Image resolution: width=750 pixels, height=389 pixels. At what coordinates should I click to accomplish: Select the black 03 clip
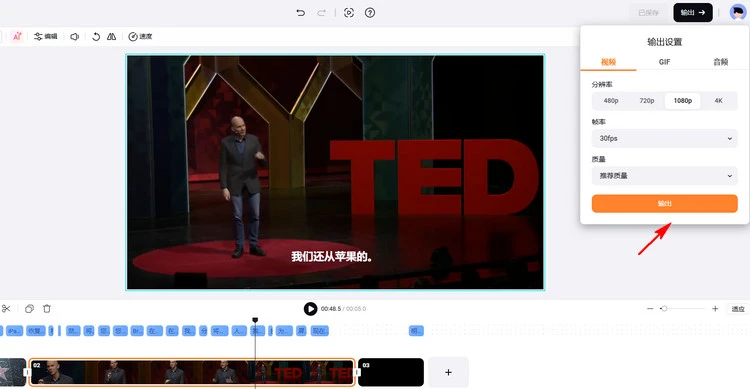(x=391, y=372)
